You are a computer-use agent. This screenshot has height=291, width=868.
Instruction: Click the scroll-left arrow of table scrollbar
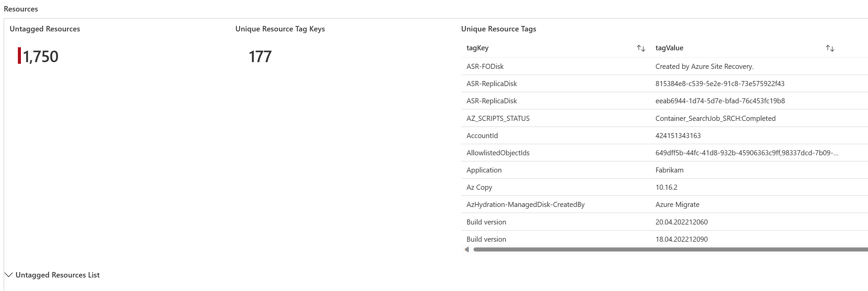(x=467, y=249)
